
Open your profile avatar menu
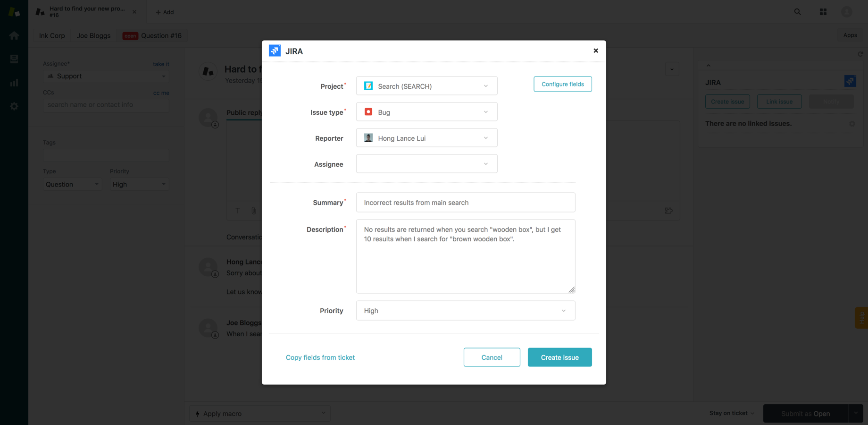847,11
